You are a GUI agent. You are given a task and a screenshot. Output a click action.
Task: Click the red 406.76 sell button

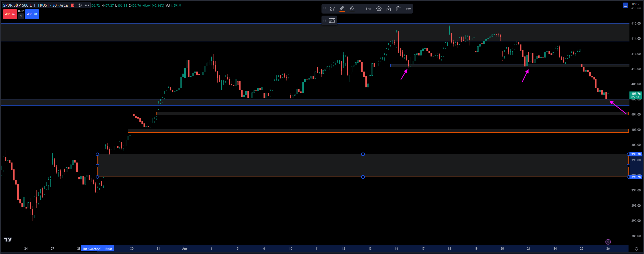coord(10,14)
